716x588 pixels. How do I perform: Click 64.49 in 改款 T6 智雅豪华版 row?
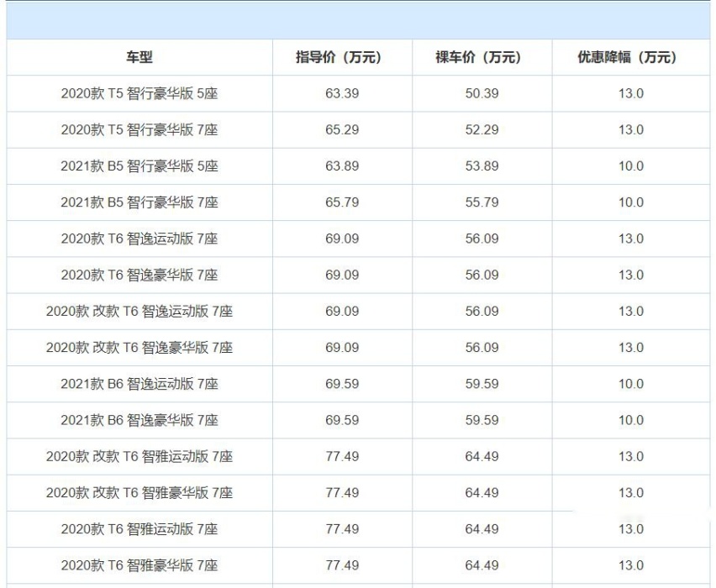point(482,492)
